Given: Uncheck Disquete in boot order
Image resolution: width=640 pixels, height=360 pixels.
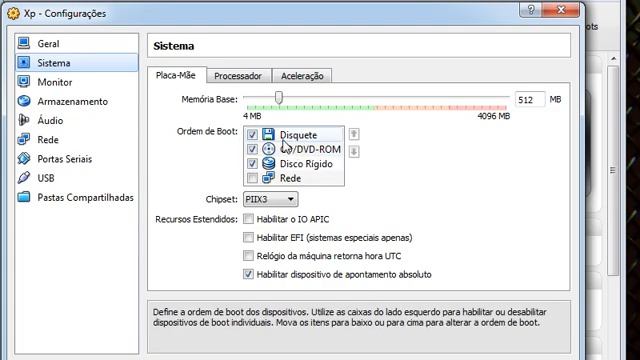Looking at the screenshot, I should pyautogui.click(x=252, y=134).
